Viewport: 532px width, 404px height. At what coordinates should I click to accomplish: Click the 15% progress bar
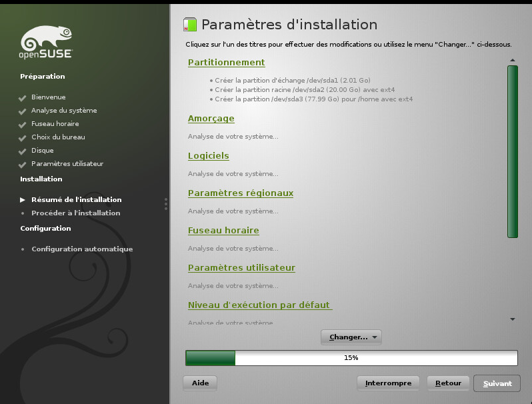coord(351,358)
